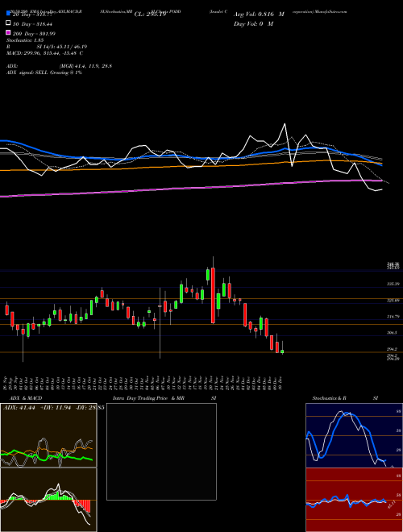Click the '294.2' price axis label

(x=392, y=349)
